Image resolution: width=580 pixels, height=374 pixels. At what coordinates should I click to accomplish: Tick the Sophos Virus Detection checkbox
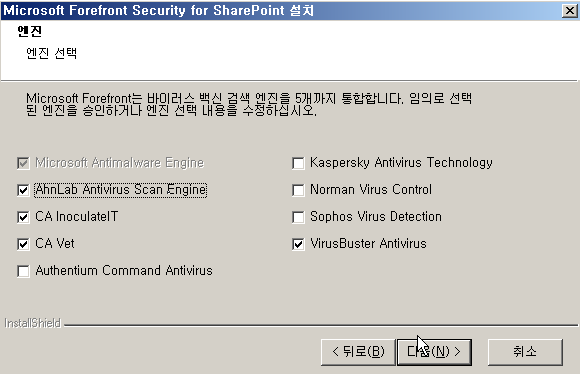[x=298, y=217]
